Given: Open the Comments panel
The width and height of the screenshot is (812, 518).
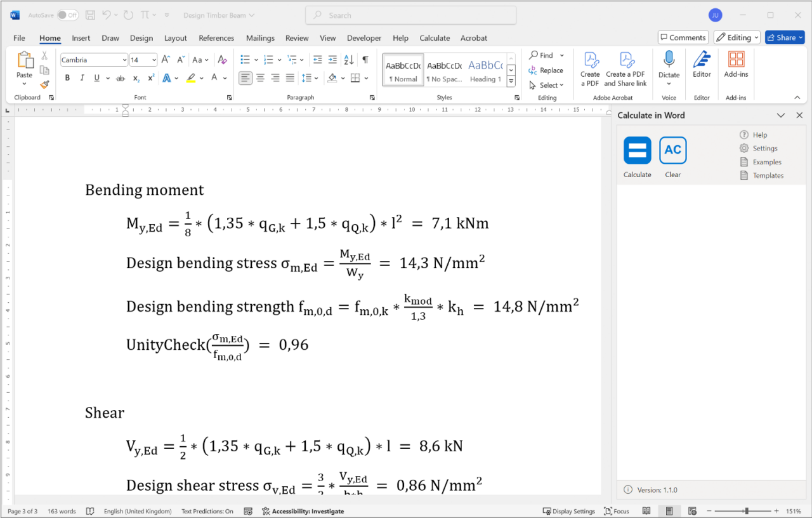Looking at the screenshot, I should (x=683, y=37).
